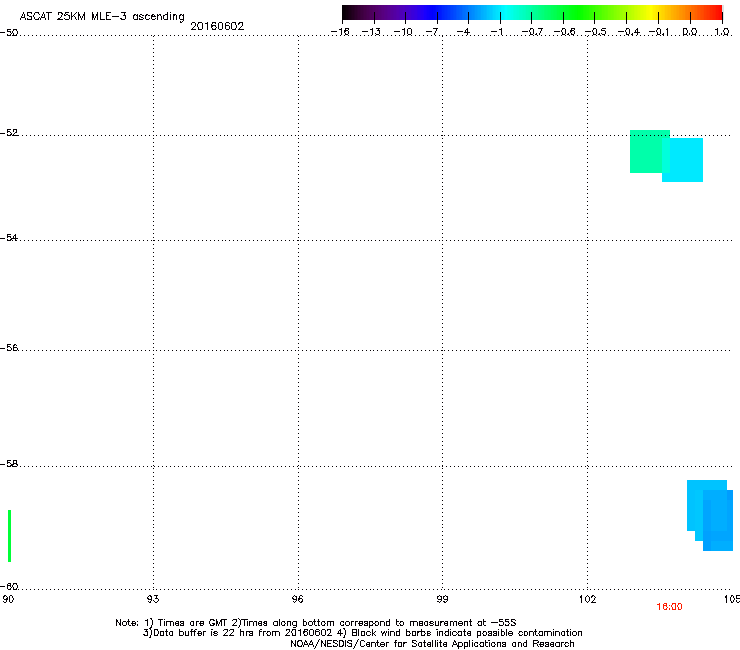
Task: Click the blue data patch cluster below latitude -58
Action: tap(710, 515)
